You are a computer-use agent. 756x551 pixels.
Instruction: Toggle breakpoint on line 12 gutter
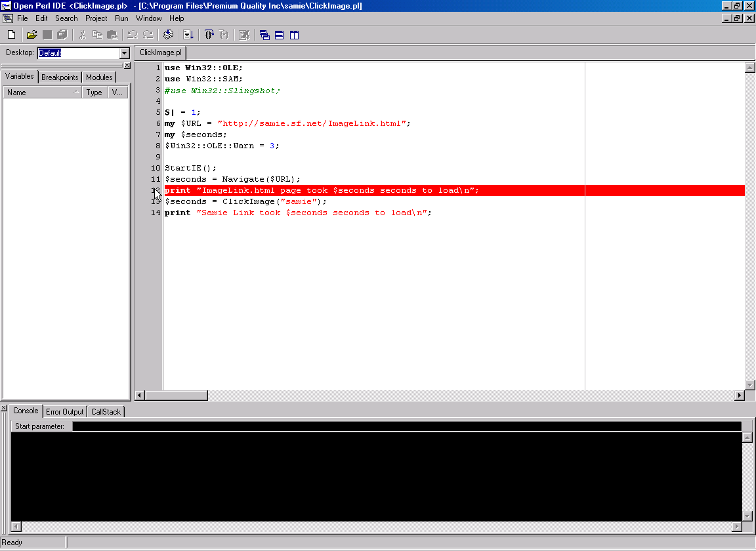click(x=155, y=190)
